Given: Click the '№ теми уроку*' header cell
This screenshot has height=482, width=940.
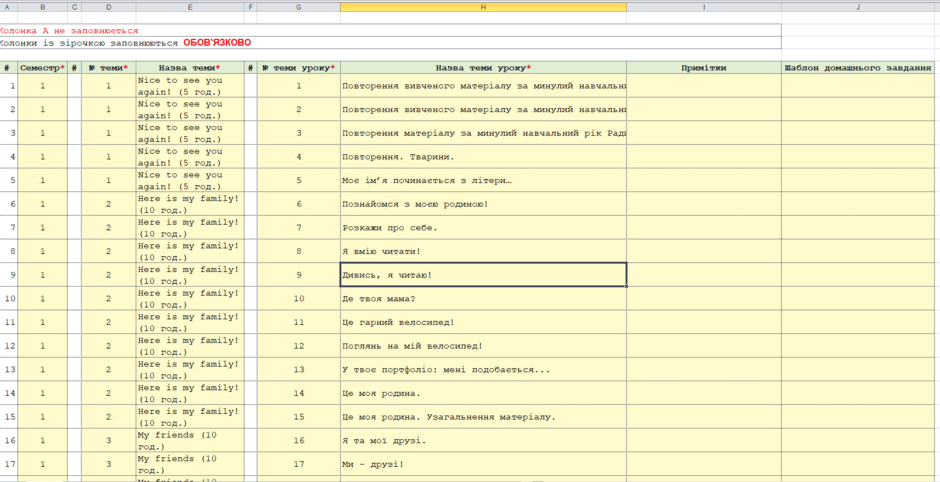Looking at the screenshot, I should pos(299,68).
